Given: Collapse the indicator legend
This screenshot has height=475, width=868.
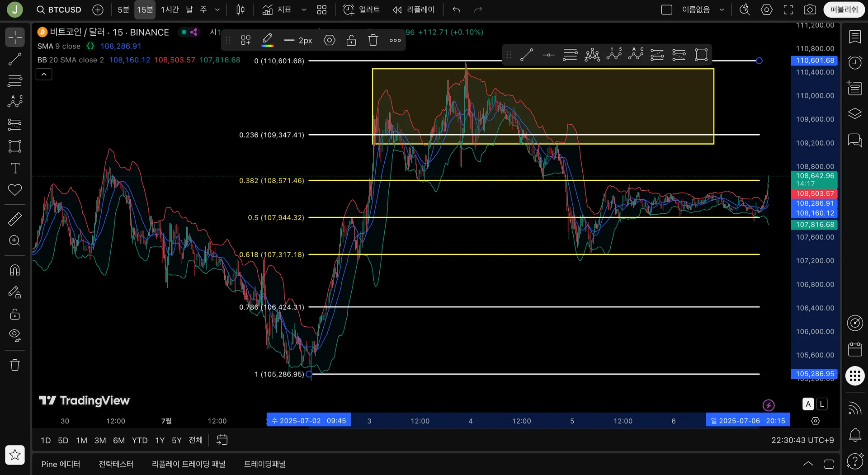Looking at the screenshot, I should point(44,74).
